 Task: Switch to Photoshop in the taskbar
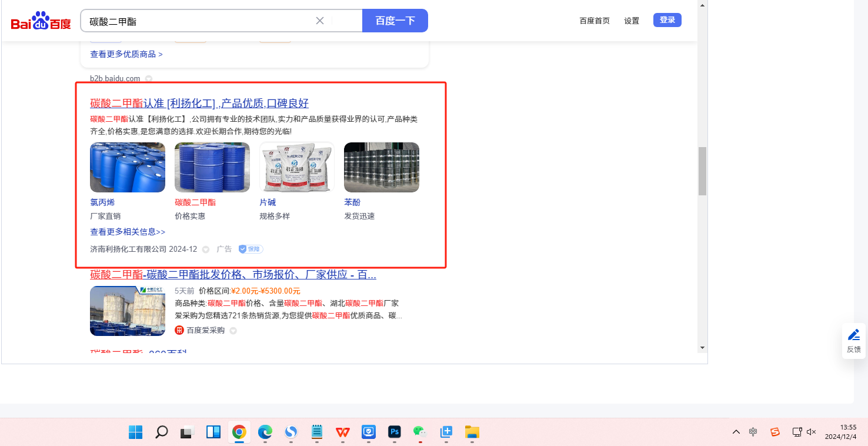[394, 432]
